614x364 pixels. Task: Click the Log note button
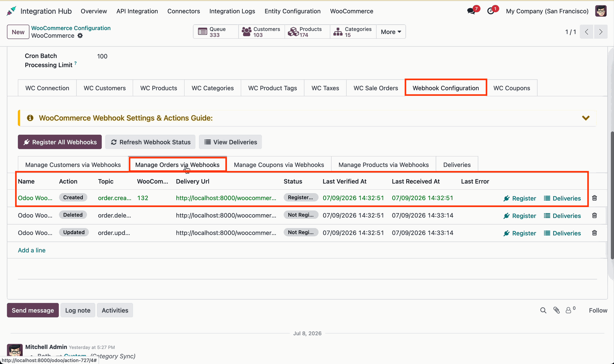(78, 310)
